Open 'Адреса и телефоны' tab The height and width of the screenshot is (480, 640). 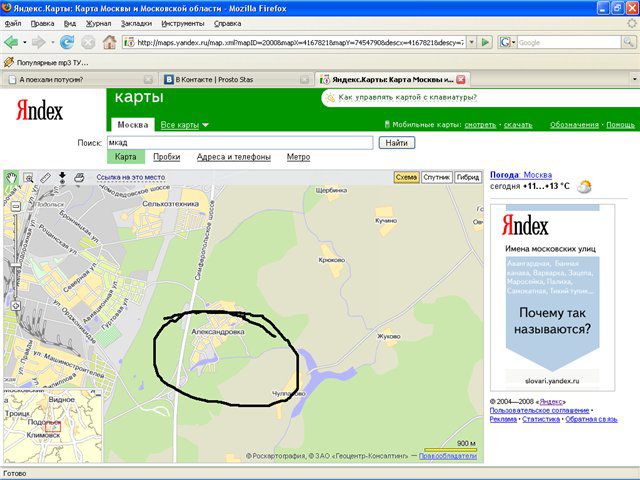(x=233, y=157)
